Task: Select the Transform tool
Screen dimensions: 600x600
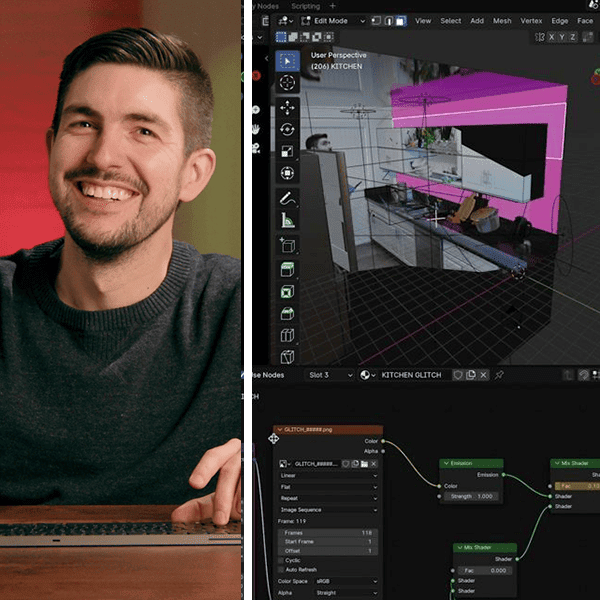Action: (x=287, y=173)
